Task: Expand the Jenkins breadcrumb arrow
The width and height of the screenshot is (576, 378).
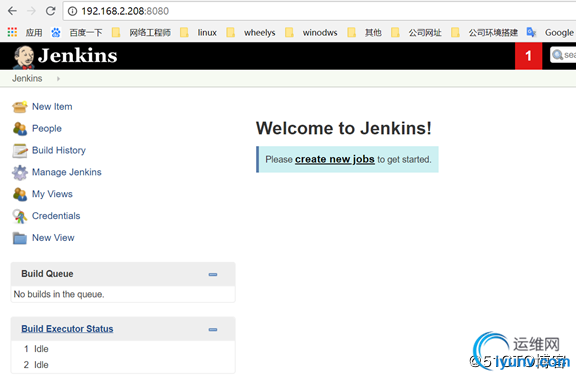Action: (x=58, y=79)
